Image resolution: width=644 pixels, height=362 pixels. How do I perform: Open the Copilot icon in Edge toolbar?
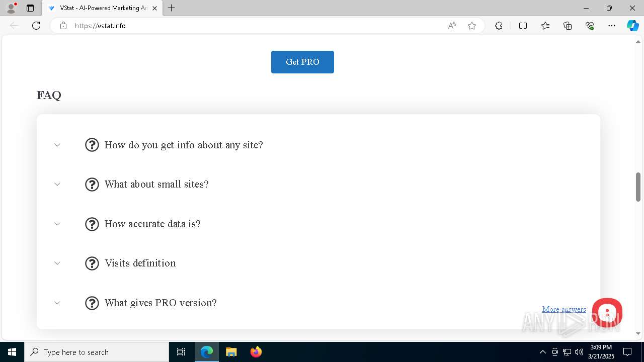coord(632,26)
